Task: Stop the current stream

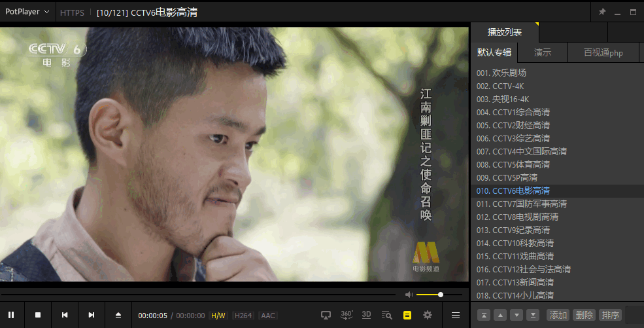Action: [38, 315]
